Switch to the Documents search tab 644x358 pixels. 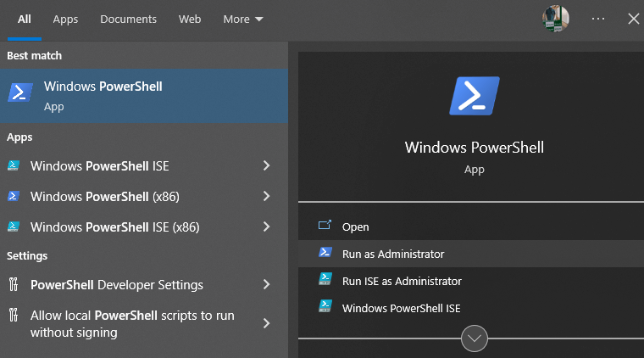coord(128,20)
